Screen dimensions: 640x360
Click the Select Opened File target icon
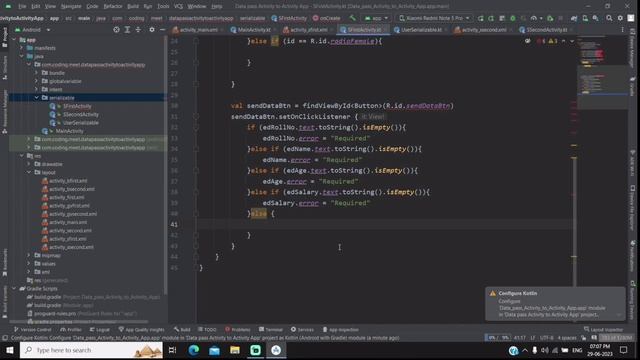click(x=116, y=30)
